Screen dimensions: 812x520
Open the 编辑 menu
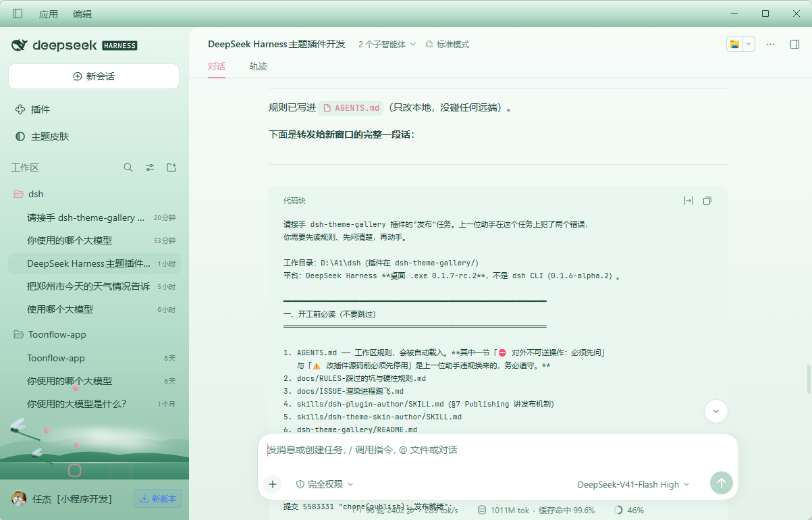coord(82,14)
